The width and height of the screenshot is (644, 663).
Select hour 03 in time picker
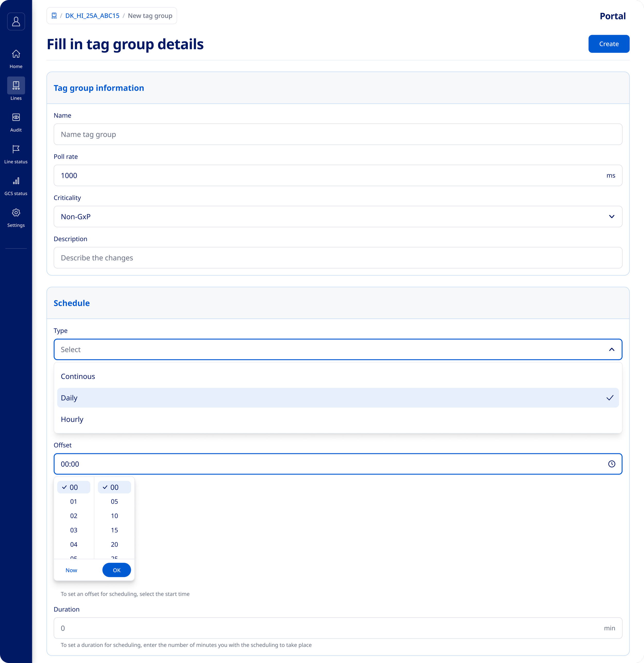73,530
